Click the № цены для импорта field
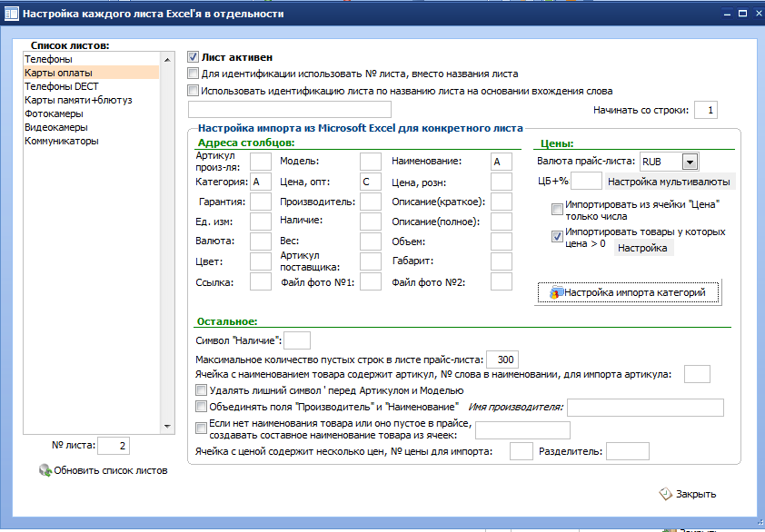The image size is (765, 532). [x=522, y=451]
